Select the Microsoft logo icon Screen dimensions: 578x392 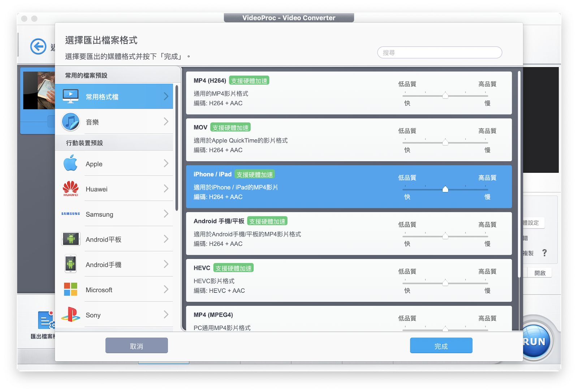70,289
